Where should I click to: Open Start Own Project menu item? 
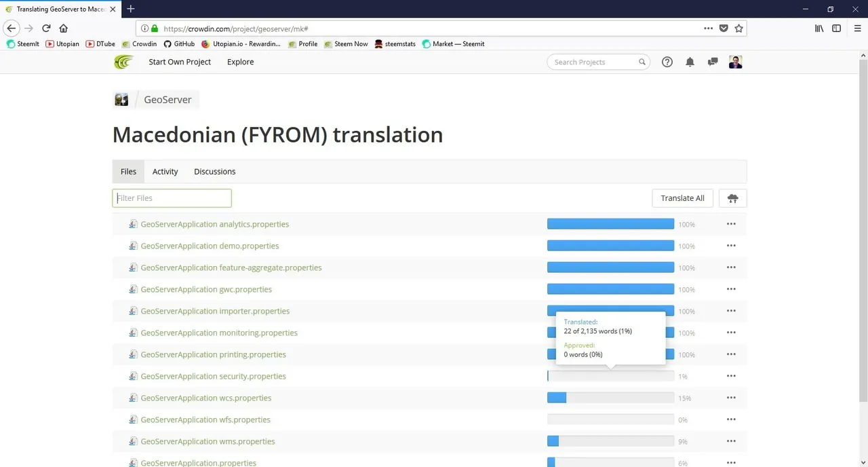click(180, 62)
